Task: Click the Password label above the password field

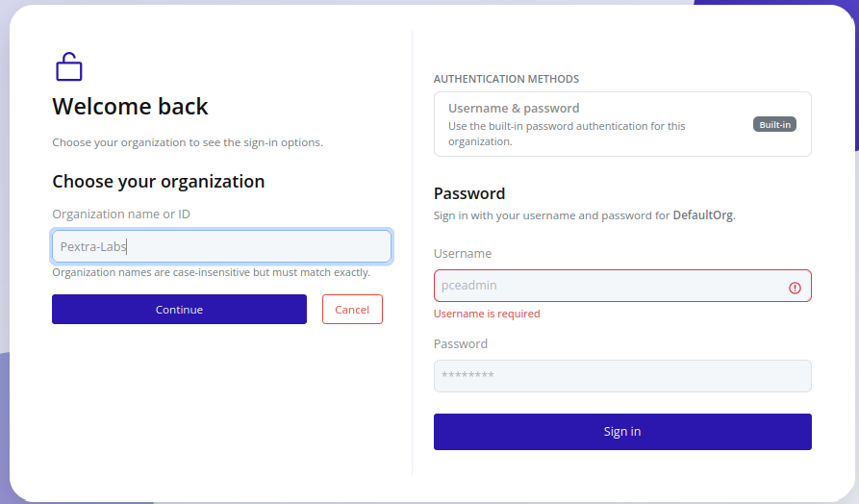Action: [x=461, y=343]
